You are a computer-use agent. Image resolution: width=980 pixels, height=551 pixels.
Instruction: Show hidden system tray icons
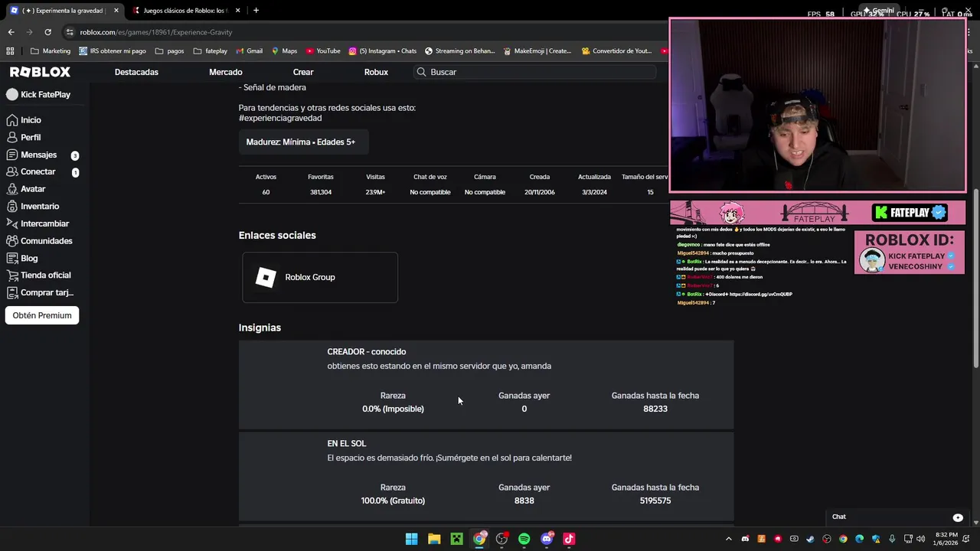728,539
